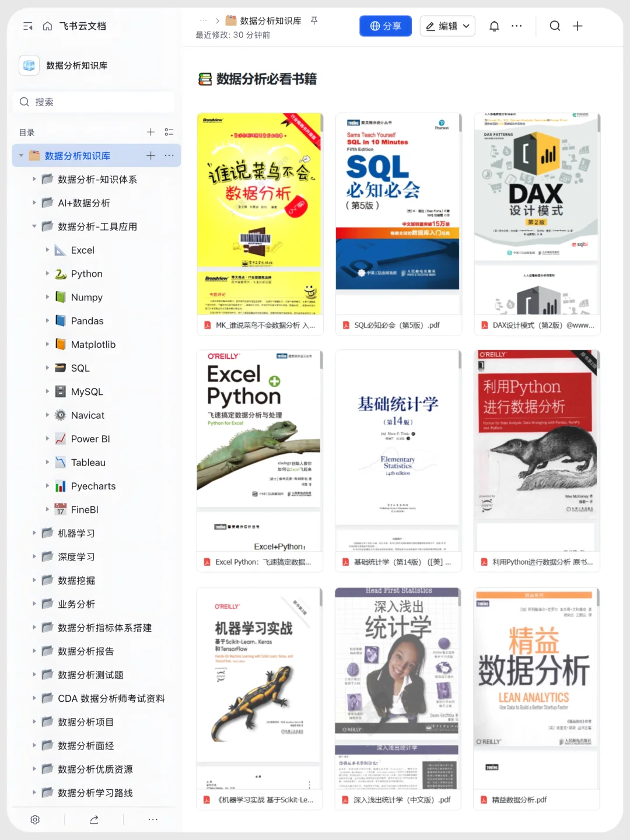Open the 数据分析测试题 page
The height and width of the screenshot is (840, 630).
(x=90, y=675)
